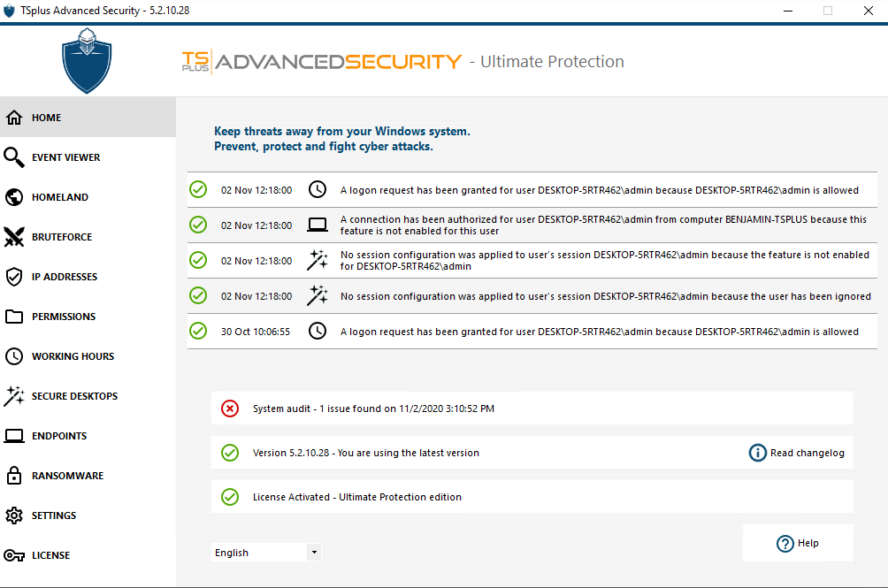Open the System audit issue row
The height and width of the screenshot is (588, 888).
[x=373, y=409]
